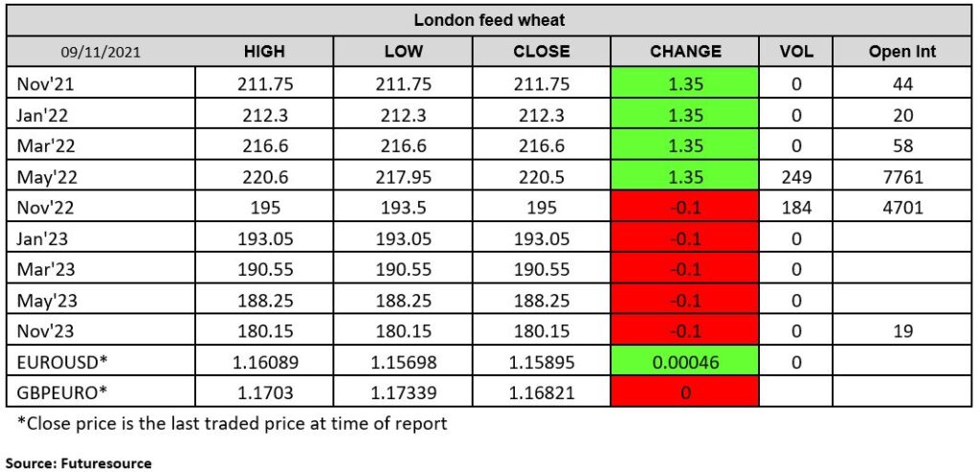Click the GBPEURO* close value 1.16821

541,393
